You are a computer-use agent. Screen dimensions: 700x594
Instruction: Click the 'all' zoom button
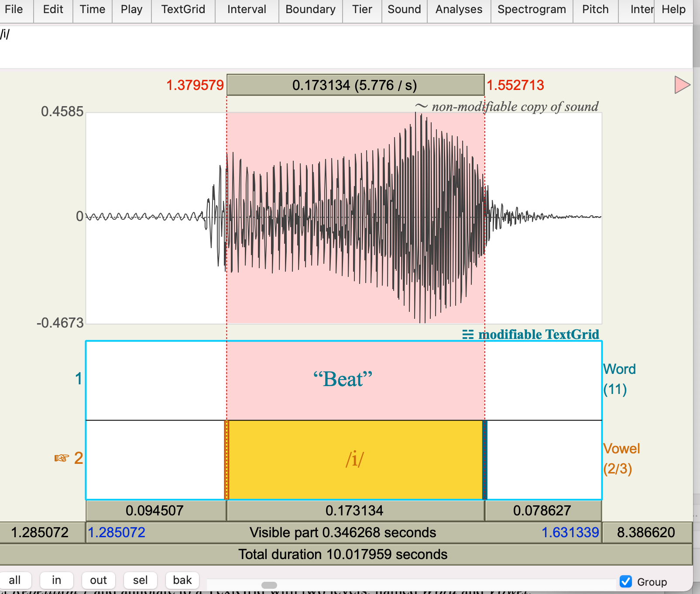15,580
